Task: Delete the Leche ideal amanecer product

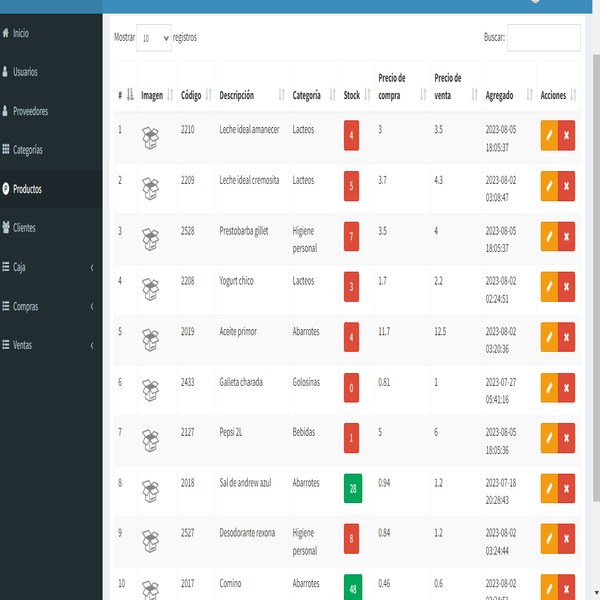Action: pos(566,135)
